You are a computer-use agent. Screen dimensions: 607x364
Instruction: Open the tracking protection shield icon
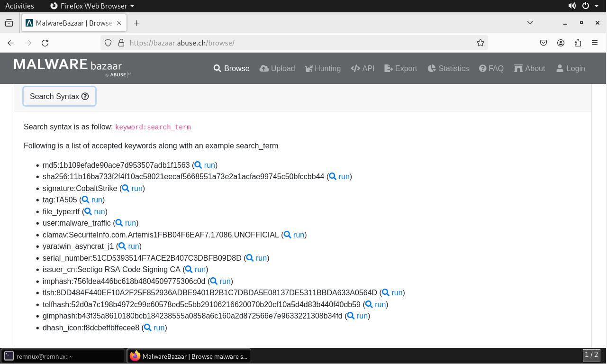point(108,43)
